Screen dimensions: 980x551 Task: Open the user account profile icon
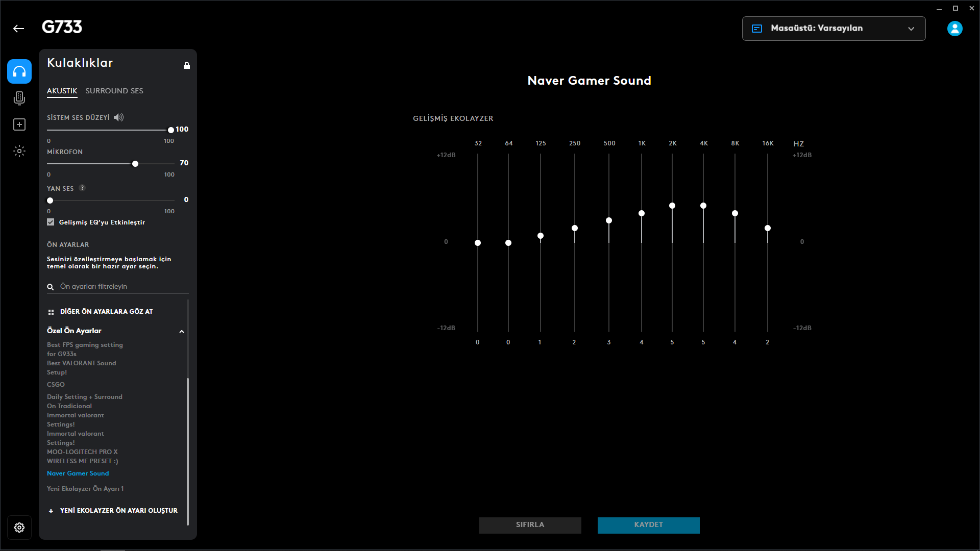pyautogui.click(x=955, y=29)
